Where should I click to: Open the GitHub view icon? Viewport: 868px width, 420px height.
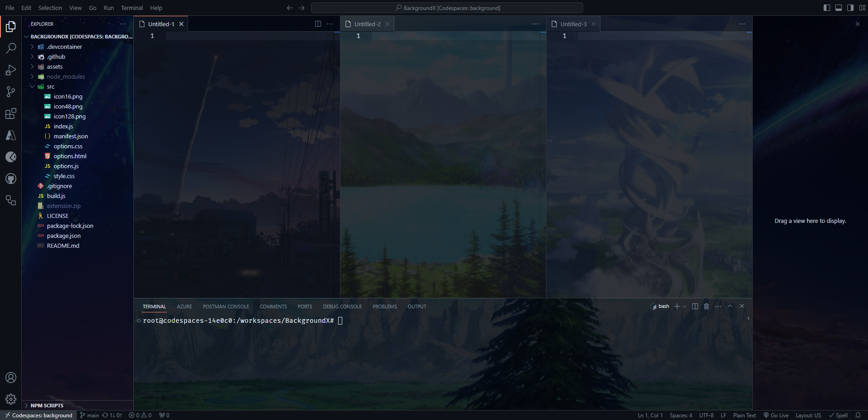click(11, 179)
